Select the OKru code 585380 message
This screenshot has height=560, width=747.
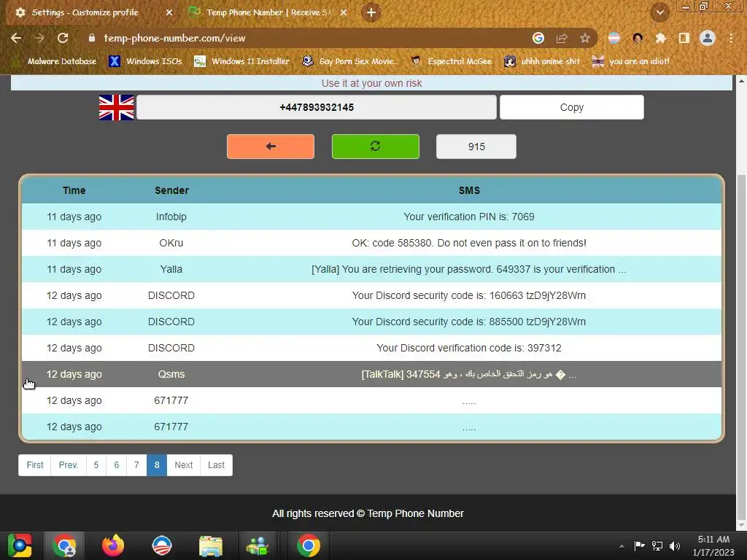click(371, 243)
